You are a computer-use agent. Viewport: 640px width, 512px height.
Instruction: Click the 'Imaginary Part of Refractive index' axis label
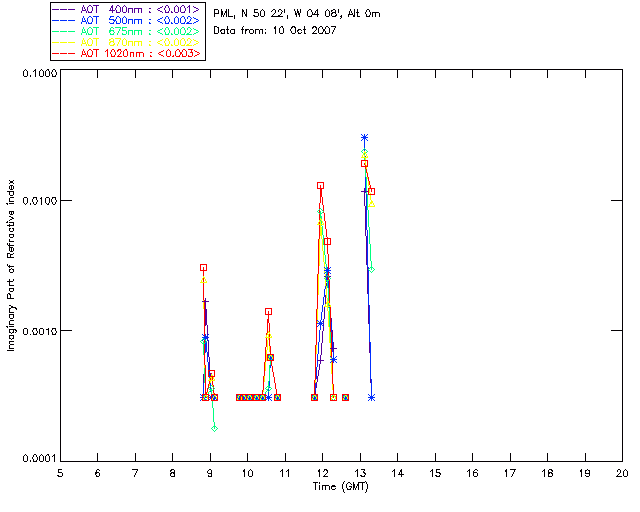pos(11,265)
